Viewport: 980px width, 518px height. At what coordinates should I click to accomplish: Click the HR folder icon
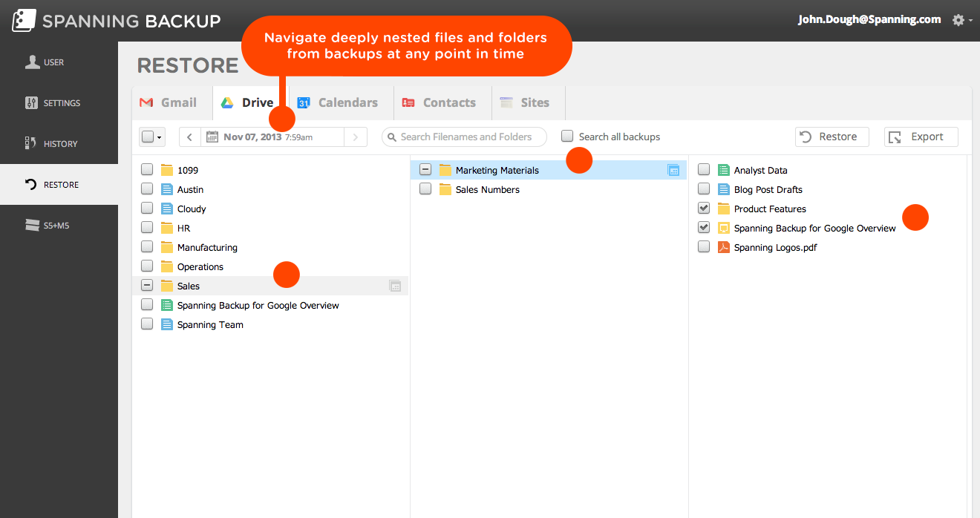(167, 228)
